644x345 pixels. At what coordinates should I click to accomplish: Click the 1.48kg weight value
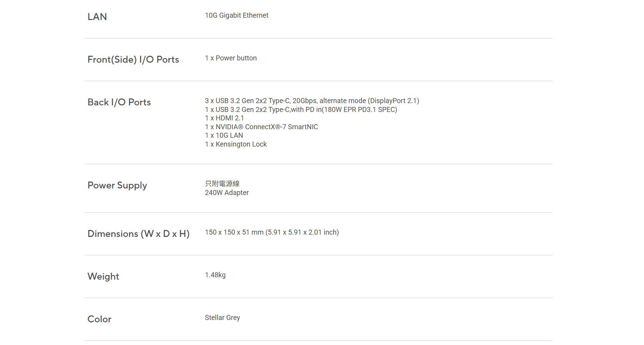(215, 275)
